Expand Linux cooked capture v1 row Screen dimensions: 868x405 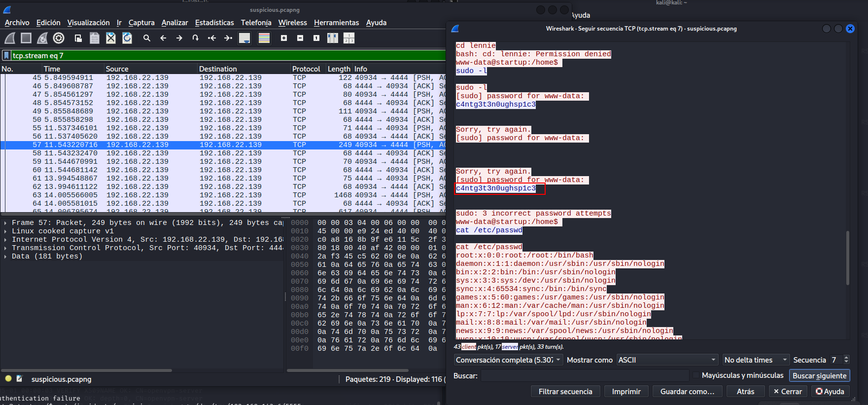(x=5, y=231)
